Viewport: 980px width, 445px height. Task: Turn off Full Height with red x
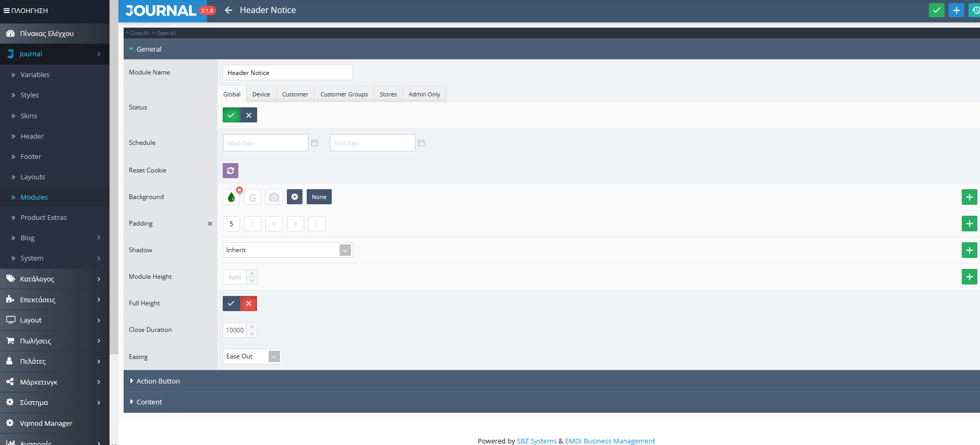point(249,303)
